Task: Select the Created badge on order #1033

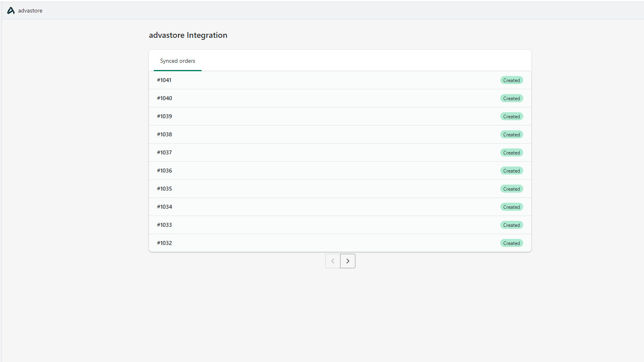Action: click(512, 225)
